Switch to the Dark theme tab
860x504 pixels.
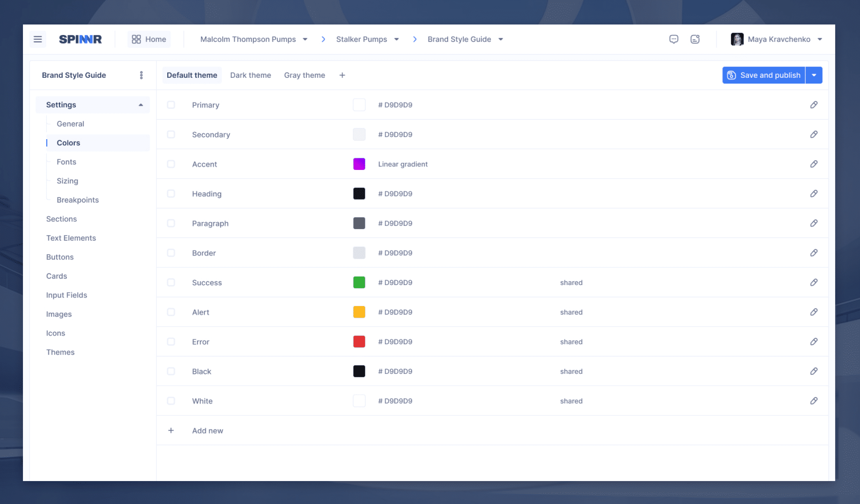pyautogui.click(x=250, y=75)
